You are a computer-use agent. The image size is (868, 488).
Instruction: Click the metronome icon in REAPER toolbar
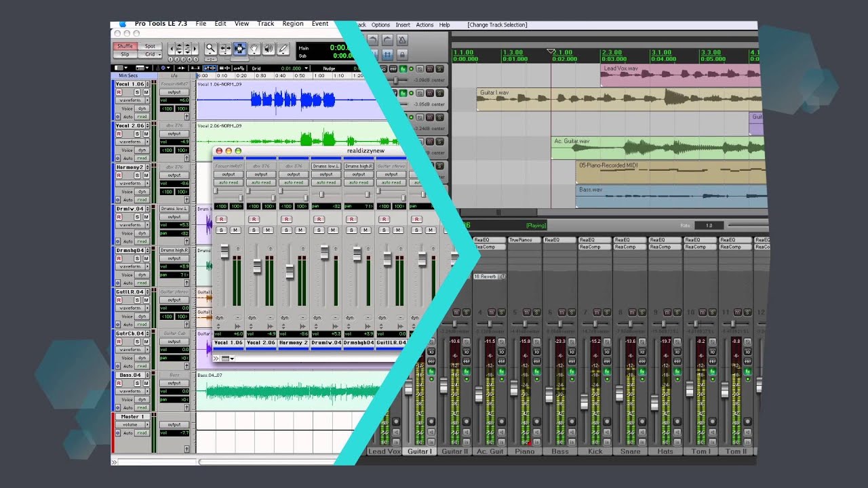point(402,40)
